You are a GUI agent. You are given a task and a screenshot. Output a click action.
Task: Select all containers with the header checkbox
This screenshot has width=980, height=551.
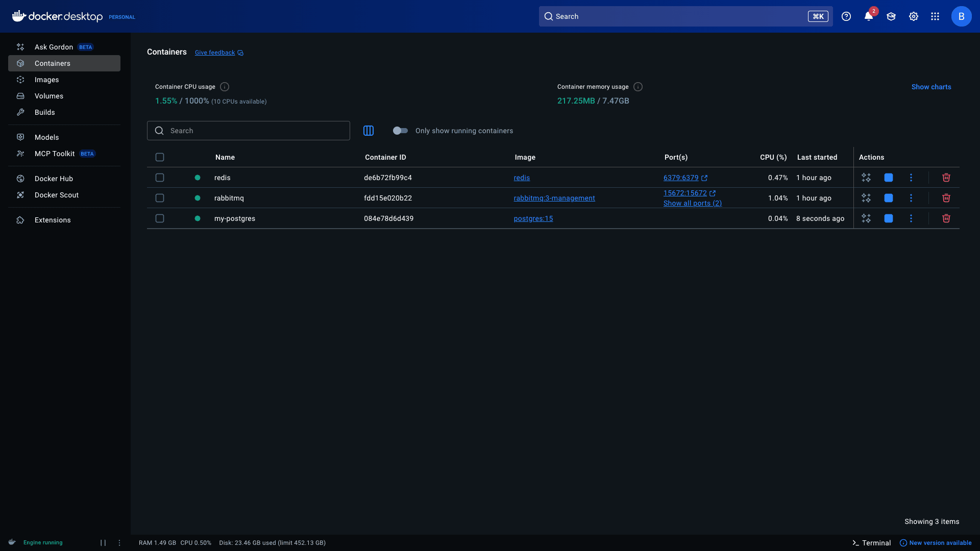tap(160, 157)
